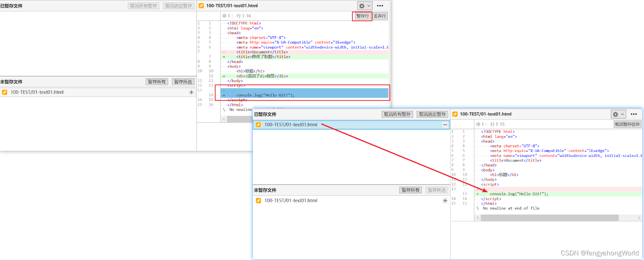Viewport: 644px width, 260px height.
Task: Click minus icon to unstage file in front window
Action: click(x=445, y=125)
